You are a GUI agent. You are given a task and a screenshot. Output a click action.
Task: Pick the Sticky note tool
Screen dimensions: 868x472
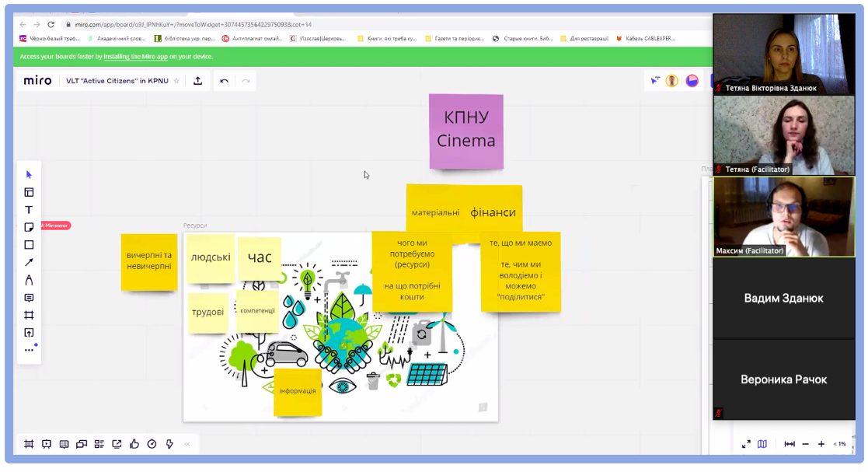29,227
